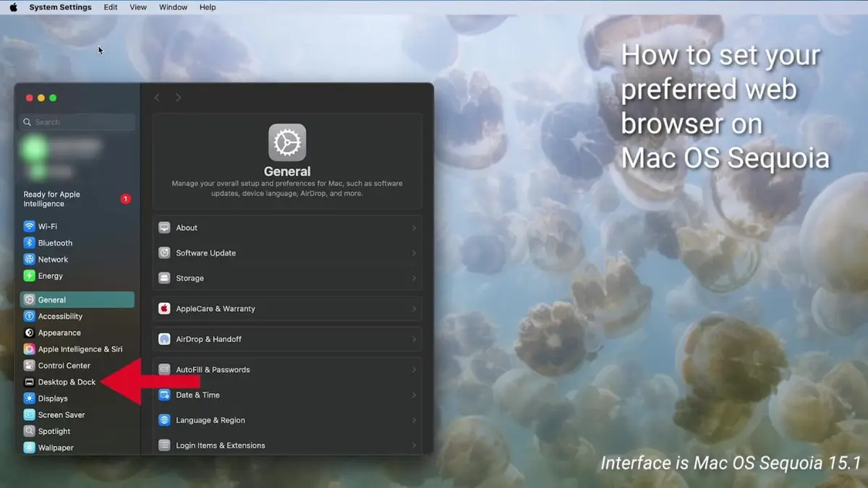The width and height of the screenshot is (868, 488).
Task: Click the Appearance icon in sidebar
Action: click(x=29, y=333)
